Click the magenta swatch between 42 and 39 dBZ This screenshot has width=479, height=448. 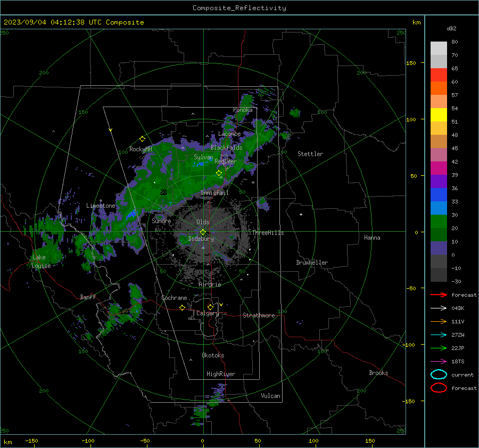click(439, 168)
